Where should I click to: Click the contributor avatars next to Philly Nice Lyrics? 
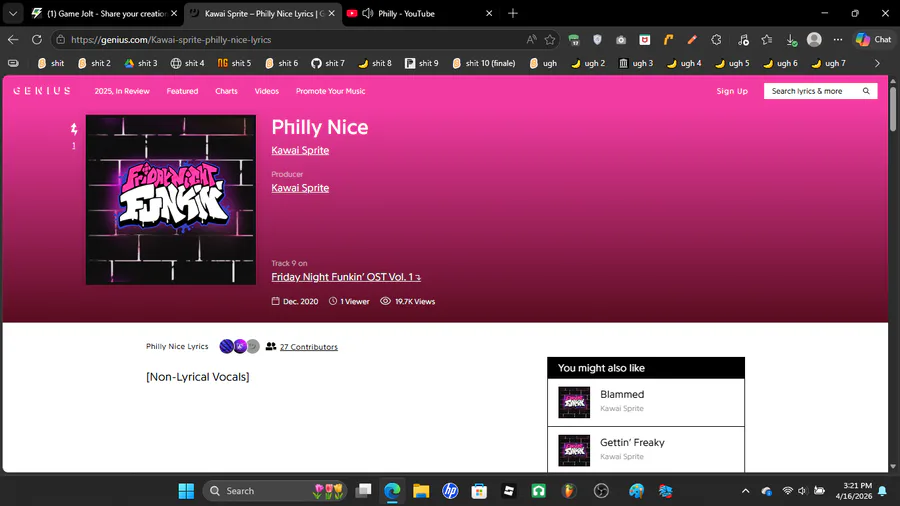(239, 346)
